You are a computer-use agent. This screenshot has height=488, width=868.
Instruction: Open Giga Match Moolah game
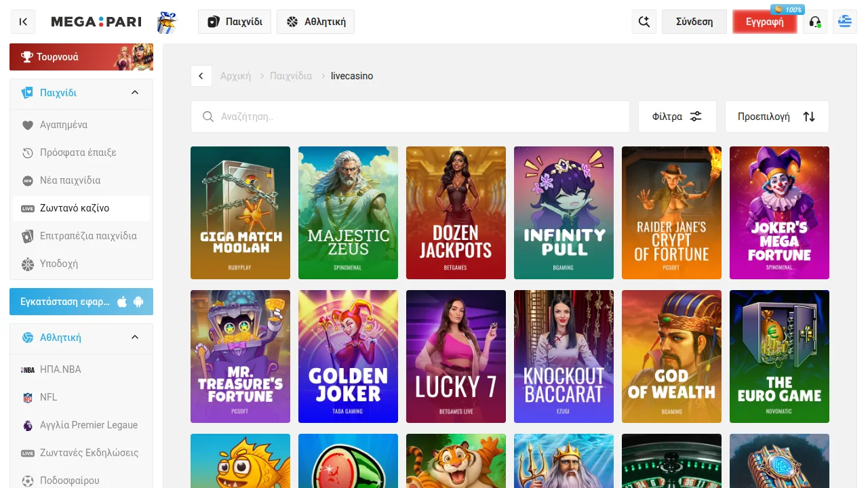(x=240, y=213)
